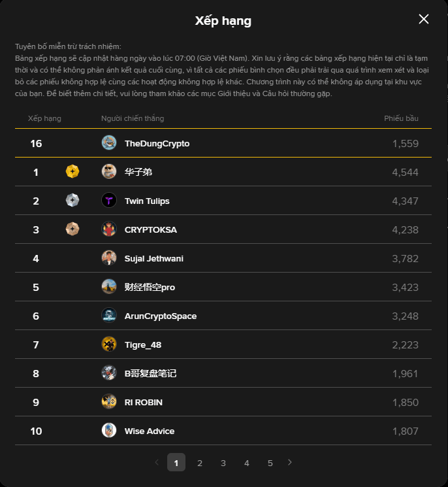The image size is (448, 487).
Task: Click the silver medal badge for rank 2
Action: tap(72, 201)
